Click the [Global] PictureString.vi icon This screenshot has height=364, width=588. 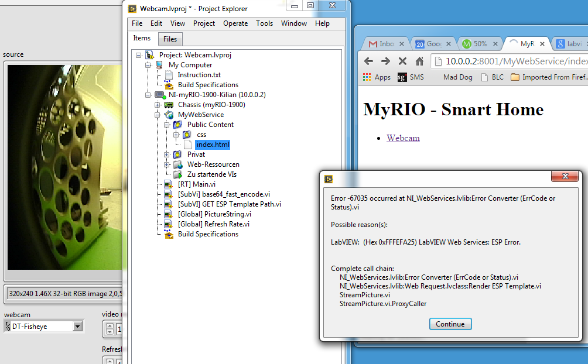click(x=169, y=214)
